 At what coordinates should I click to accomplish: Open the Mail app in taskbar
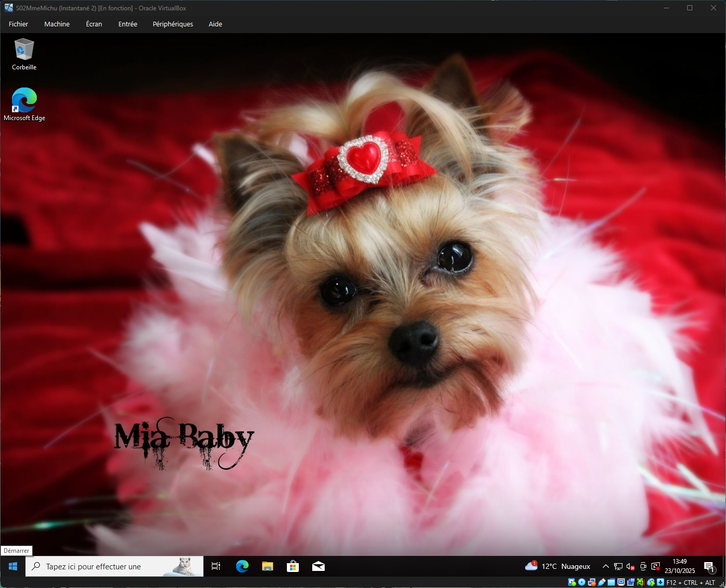(318, 566)
